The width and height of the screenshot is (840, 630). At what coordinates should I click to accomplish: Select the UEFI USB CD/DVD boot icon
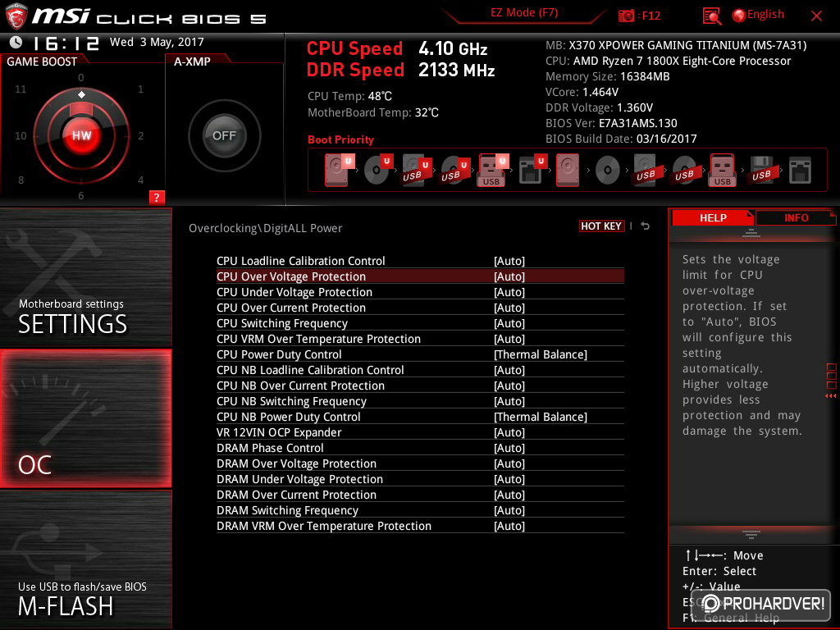[x=454, y=171]
